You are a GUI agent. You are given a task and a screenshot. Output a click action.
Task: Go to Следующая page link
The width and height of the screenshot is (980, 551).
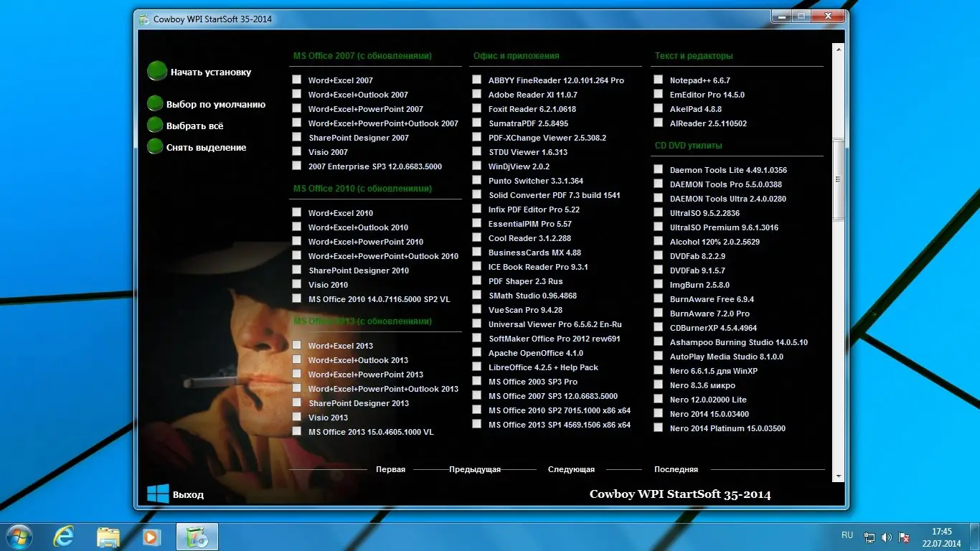[x=571, y=469]
